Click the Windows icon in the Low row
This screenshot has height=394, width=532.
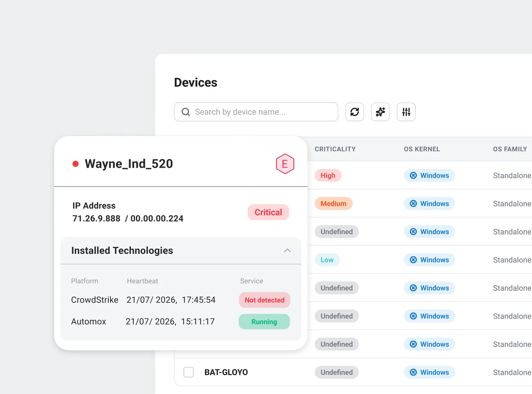pos(413,260)
